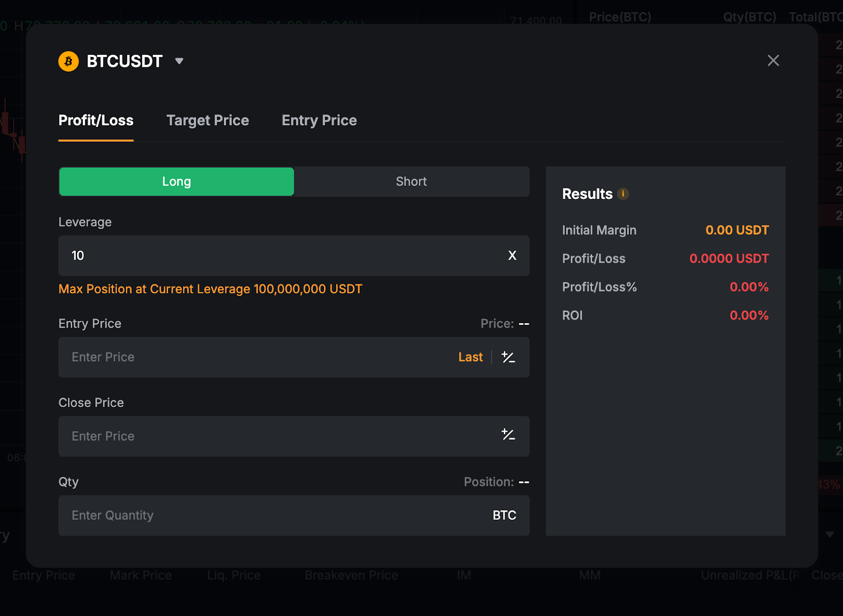843x616 pixels.
Task: Switch to the Entry Price tab
Action: [319, 121]
